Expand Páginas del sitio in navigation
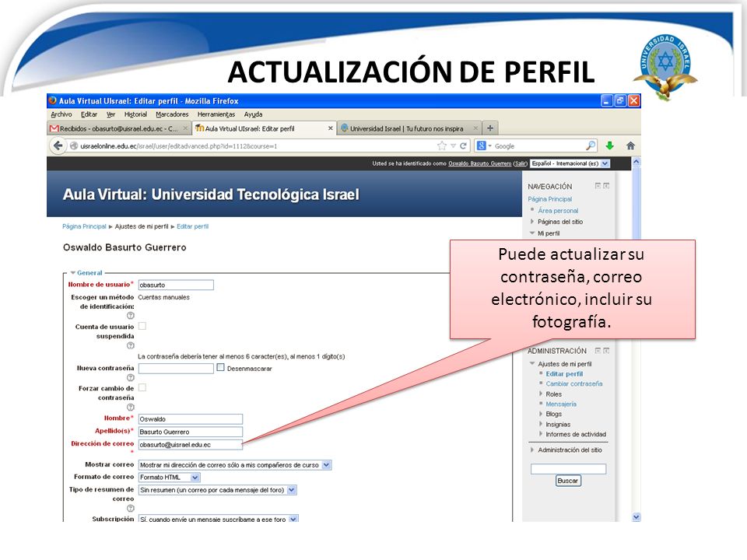The image size is (747, 560). (532, 222)
